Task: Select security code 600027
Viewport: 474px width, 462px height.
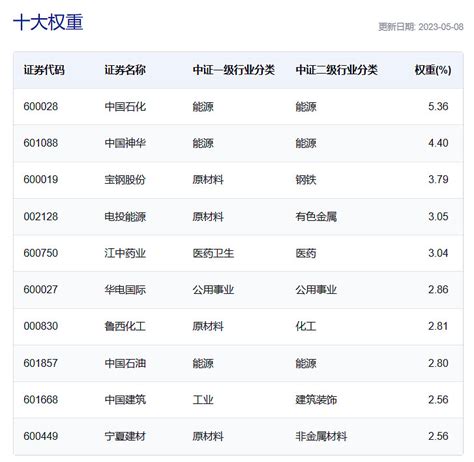Action: [x=41, y=289]
